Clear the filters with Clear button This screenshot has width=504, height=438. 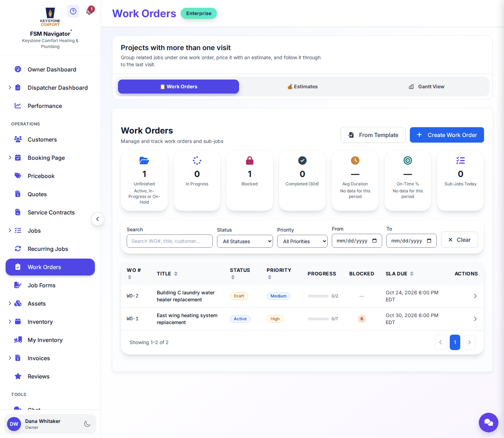[x=460, y=240]
